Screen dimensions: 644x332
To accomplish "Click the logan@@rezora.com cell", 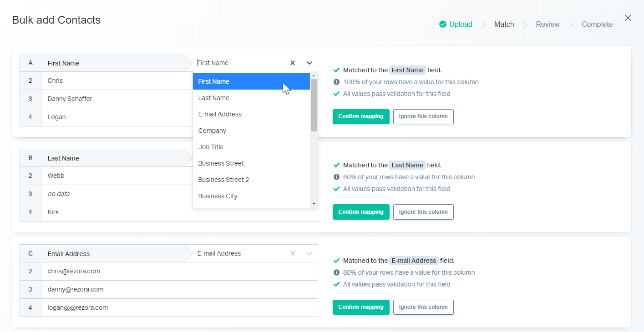I will point(179,307).
